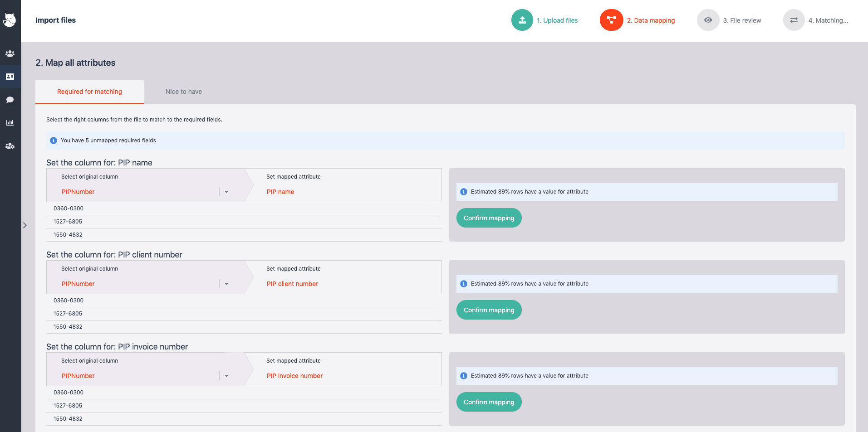The height and width of the screenshot is (432, 868).
Task: Click You have 5 unmapped required fields
Action: click(x=108, y=141)
